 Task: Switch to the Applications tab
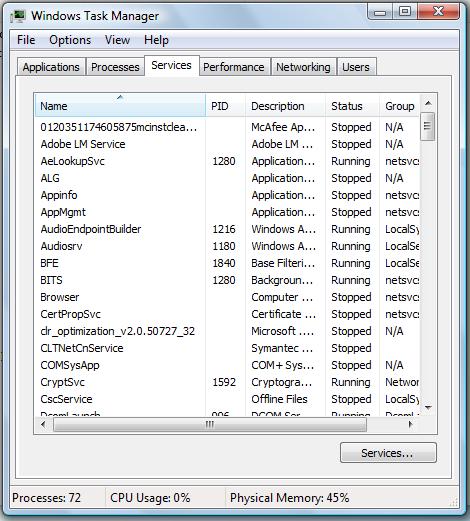[x=51, y=67]
